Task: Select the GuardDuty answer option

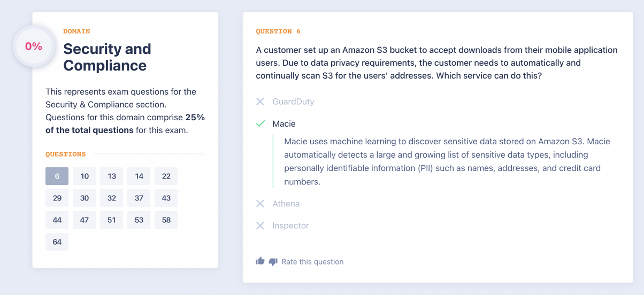Action: click(x=293, y=102)
